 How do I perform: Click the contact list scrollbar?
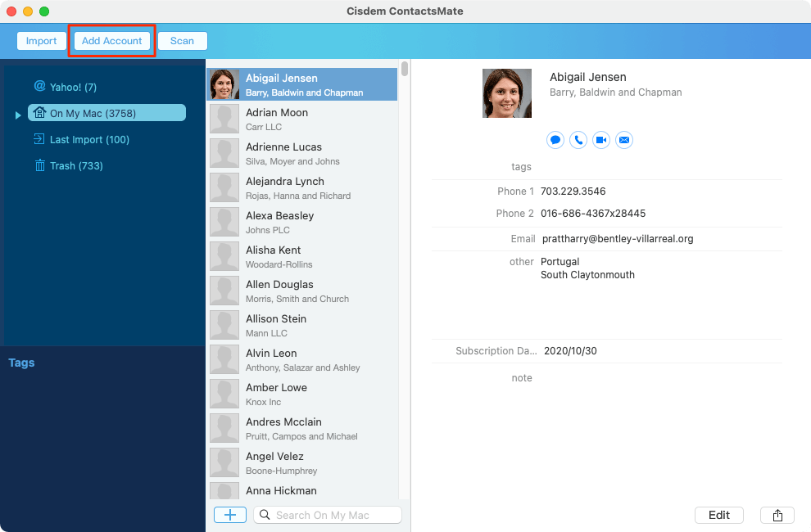[404, 69]
